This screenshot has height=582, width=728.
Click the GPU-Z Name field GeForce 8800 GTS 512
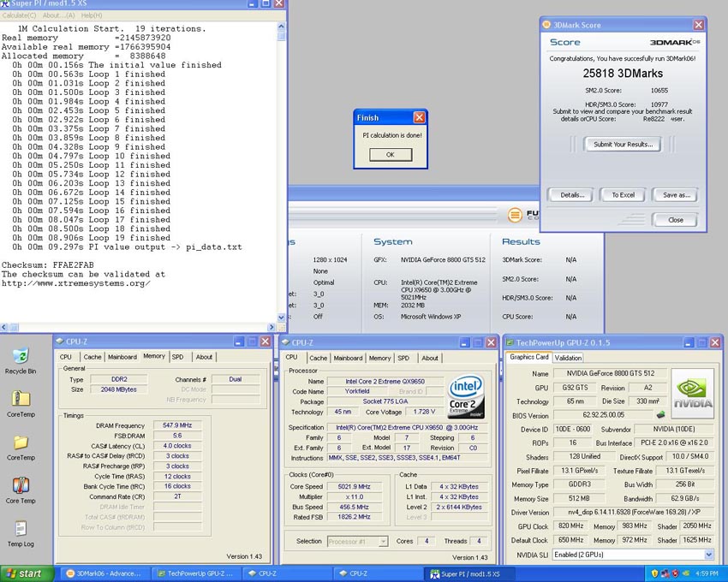pyautogui.click(x=610, y=373)
